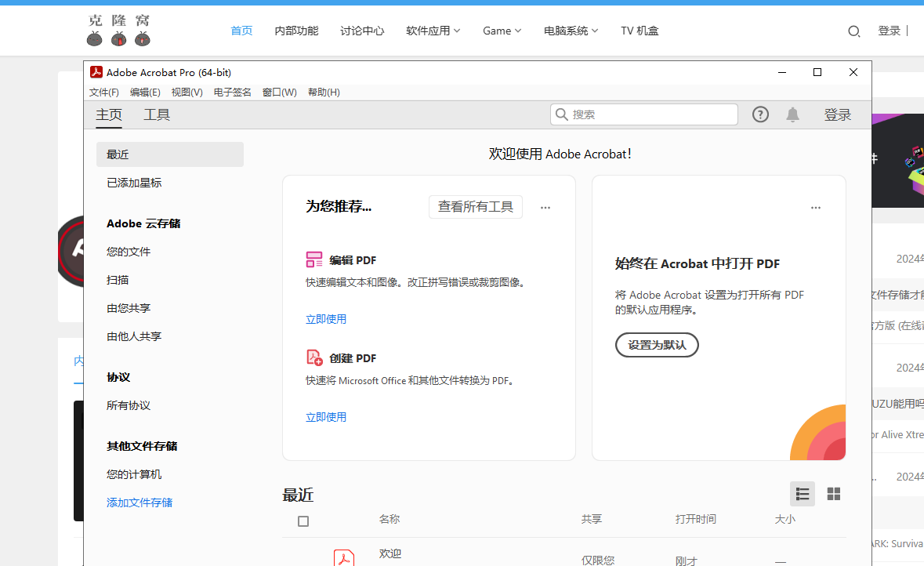Image resolution: width=924 pixels, height=566 pixels.
Task: Select 最近 in the sidebar
Action: point(170,154)
